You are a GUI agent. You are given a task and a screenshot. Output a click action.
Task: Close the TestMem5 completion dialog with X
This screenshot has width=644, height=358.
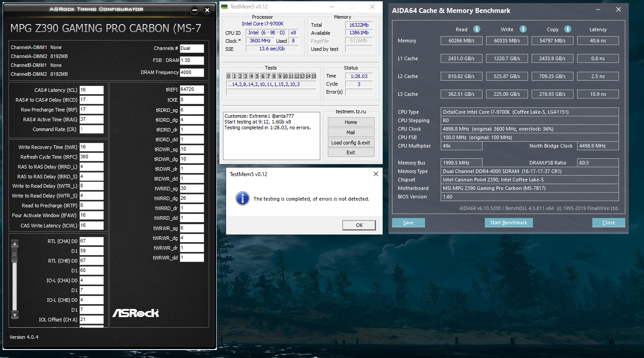(376, 174)
